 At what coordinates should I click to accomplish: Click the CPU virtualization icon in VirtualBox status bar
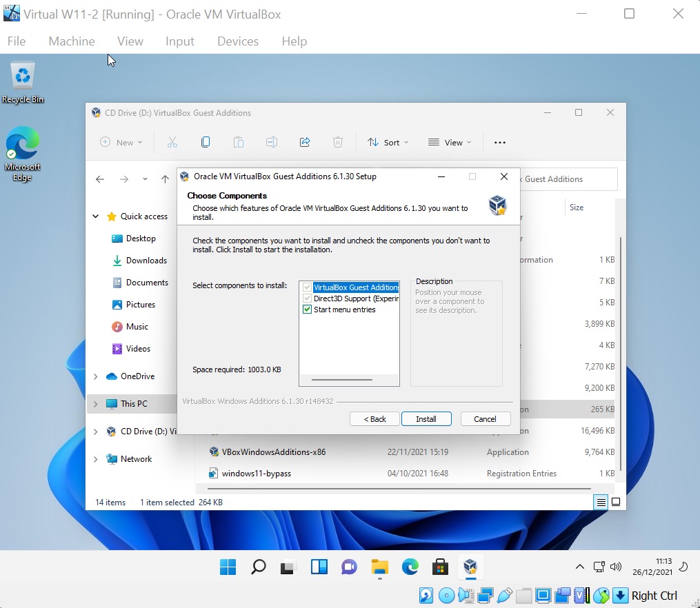point(581,596)
